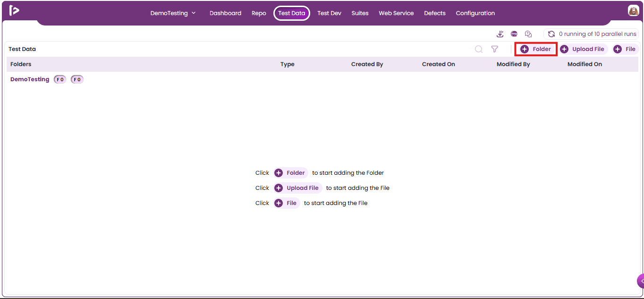Click the Created On column header
Viewport: 644px width, 299px height.
coord(438,64)
